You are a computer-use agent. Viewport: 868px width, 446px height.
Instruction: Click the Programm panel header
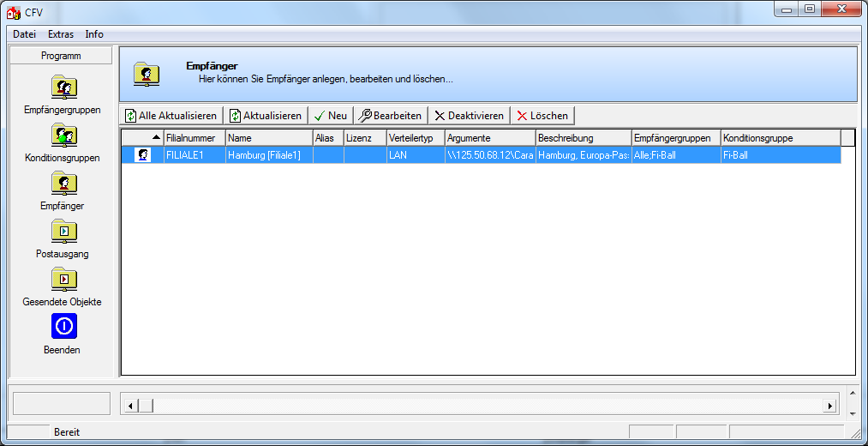pyautogui.click(x=61, y=56)
